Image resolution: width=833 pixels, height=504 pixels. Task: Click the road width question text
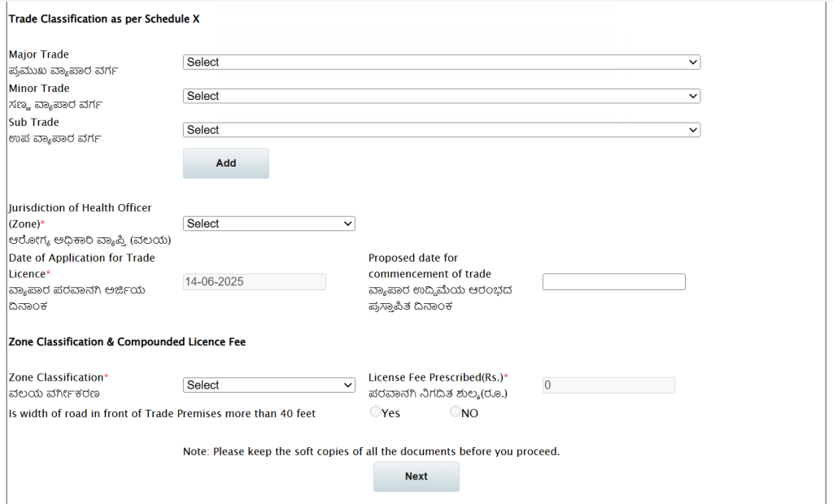(x=162, y=414)
